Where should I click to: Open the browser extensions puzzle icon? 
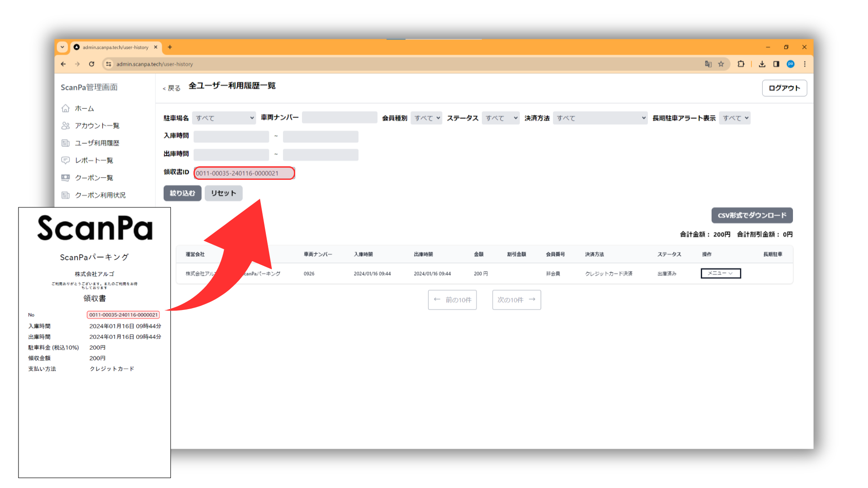[x=741, y=64]
